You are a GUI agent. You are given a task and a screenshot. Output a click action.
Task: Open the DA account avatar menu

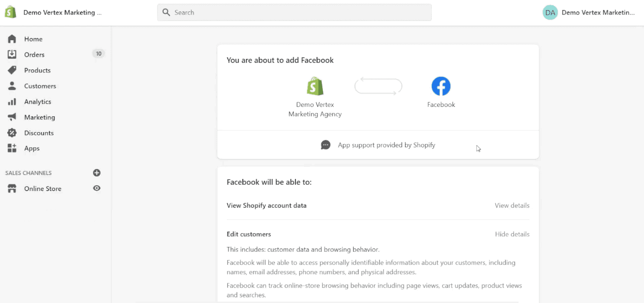pos(550,12)
